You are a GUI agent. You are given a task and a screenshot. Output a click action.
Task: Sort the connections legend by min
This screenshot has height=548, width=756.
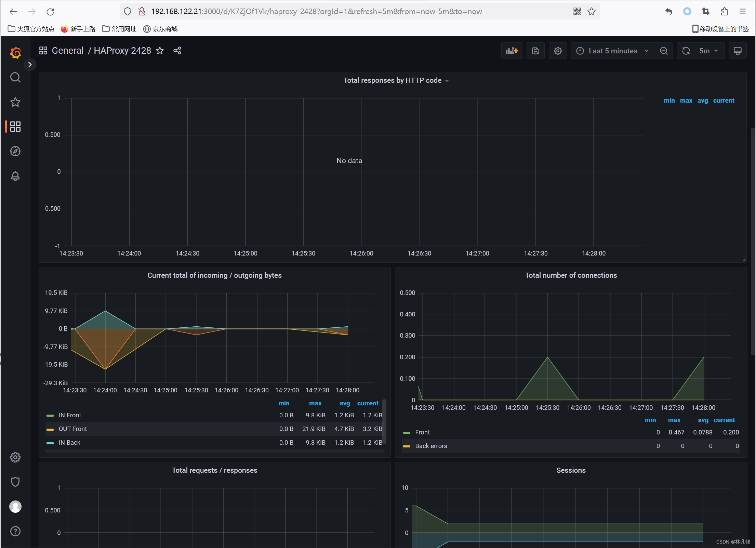[650, 420]
